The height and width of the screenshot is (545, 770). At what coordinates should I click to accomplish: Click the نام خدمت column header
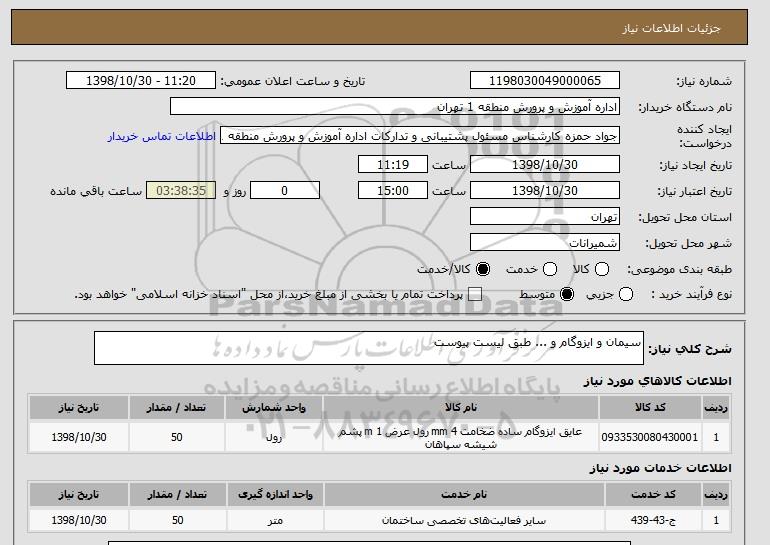click(x=464, y=494)
